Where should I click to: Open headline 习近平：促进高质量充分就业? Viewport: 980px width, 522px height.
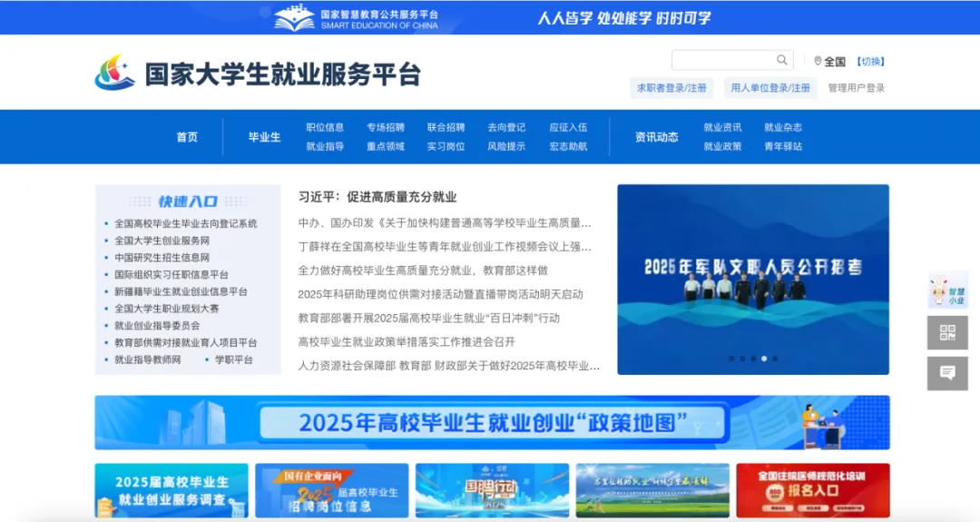tap(377, 197)
